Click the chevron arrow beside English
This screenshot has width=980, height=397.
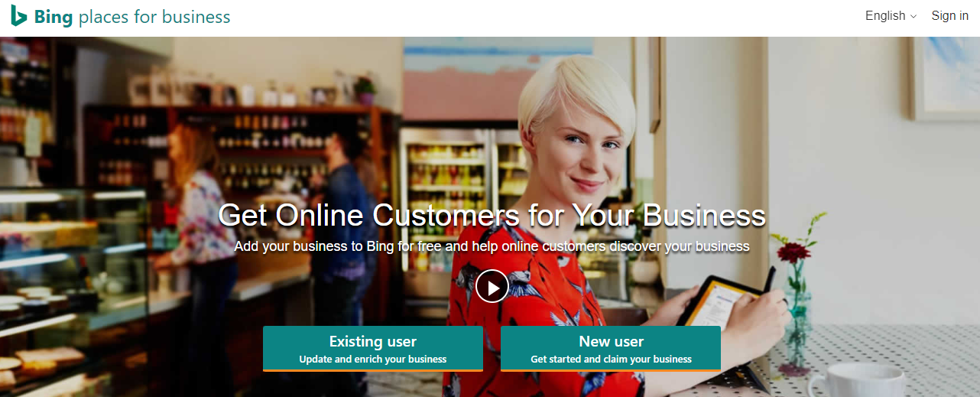pyautogui.click(x=913, y=17)
